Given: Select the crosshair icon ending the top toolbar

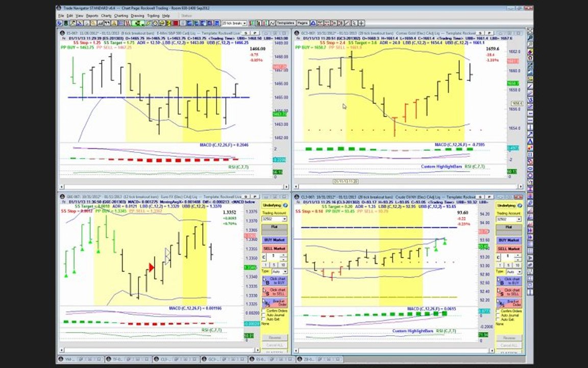Looking at the screenshot, I should [x=361, y=23].
